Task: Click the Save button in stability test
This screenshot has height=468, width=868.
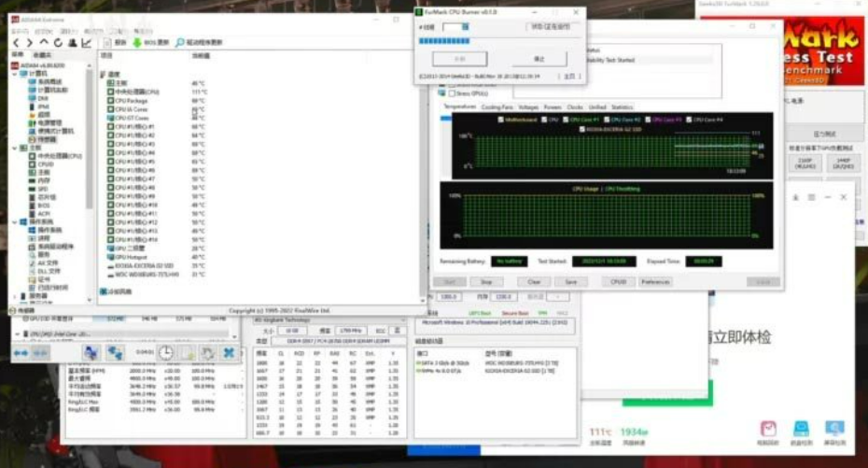Action: [x=570, y=282]
